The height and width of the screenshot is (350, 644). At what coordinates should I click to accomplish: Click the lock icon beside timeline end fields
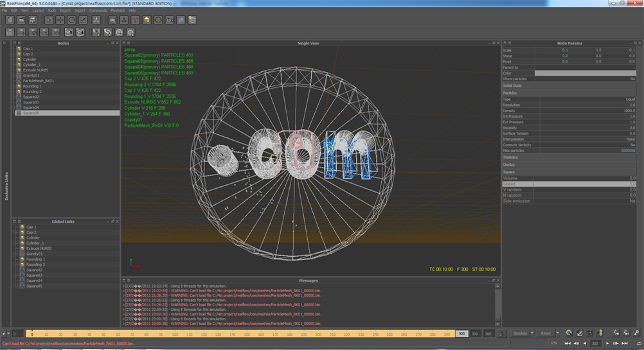pos(501,333)
